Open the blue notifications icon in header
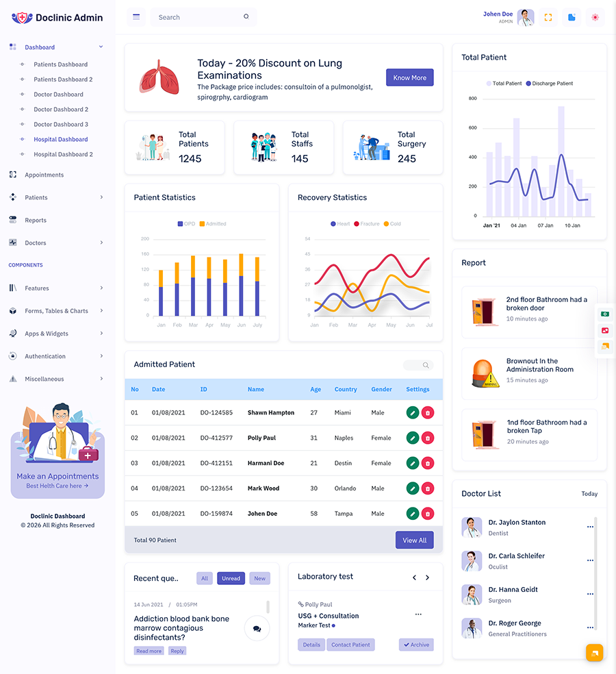The width and height of the screenshot is (616, 674). pyautogui.click(x=572, y=17)
